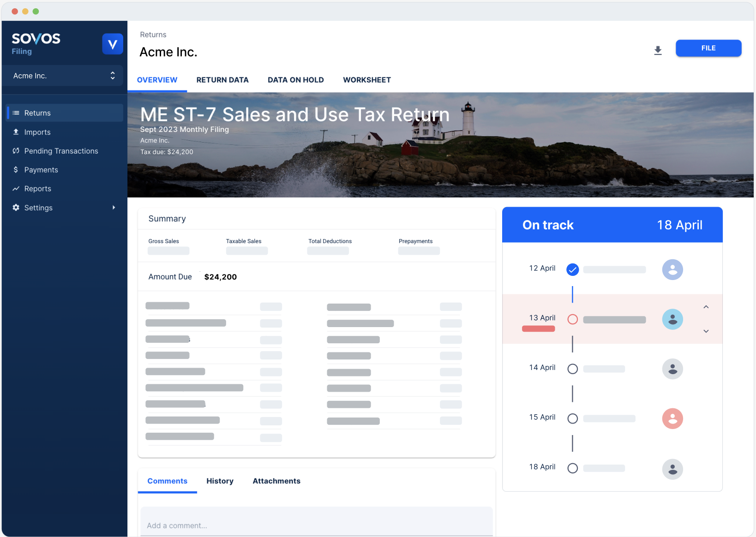The width and height of the screenshot is (756, 537).
Task: Switch to the Return Data tab
Action: pyautogui.click(x=222, y=80)
